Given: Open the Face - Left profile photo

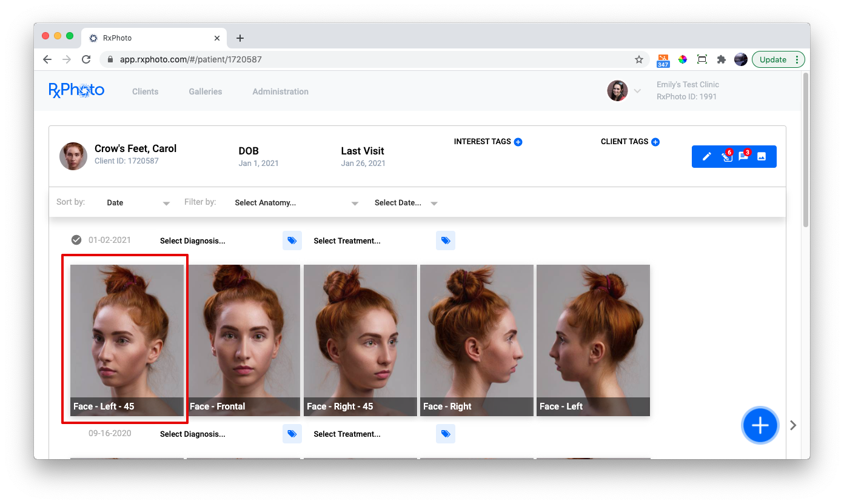Looking at the screenshot, I should [x=593, y=340].
